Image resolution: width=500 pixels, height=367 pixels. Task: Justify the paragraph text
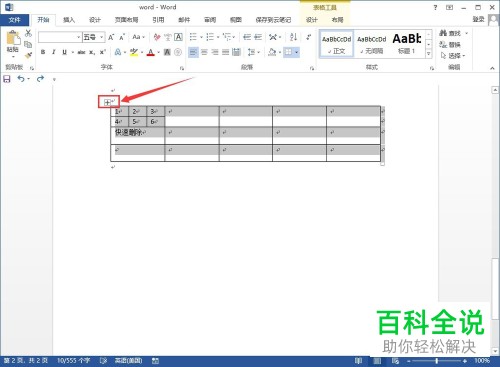(x=226, y=52)
